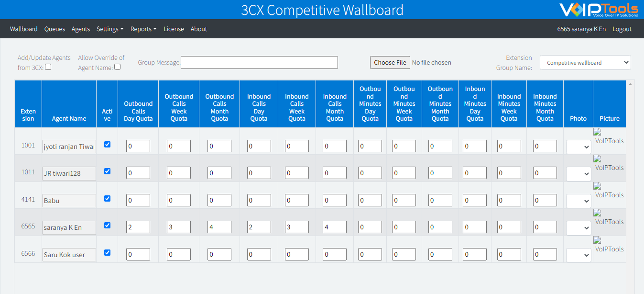This screenshot has width=644, height=294.
Task: Click extension number 6566
Action: coord(28,253)
